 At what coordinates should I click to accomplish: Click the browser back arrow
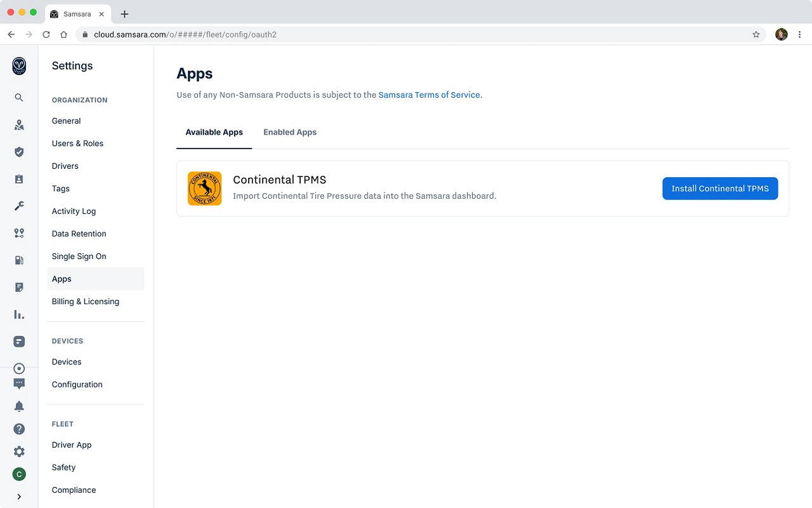tap(11, 34)
